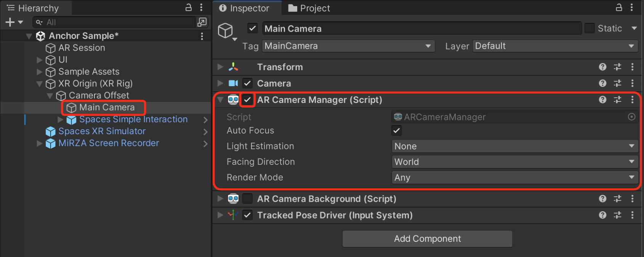Open the Layer dropdown Default
The width and height of the screenshot is (644, 257).
click(x=555, y=46)
